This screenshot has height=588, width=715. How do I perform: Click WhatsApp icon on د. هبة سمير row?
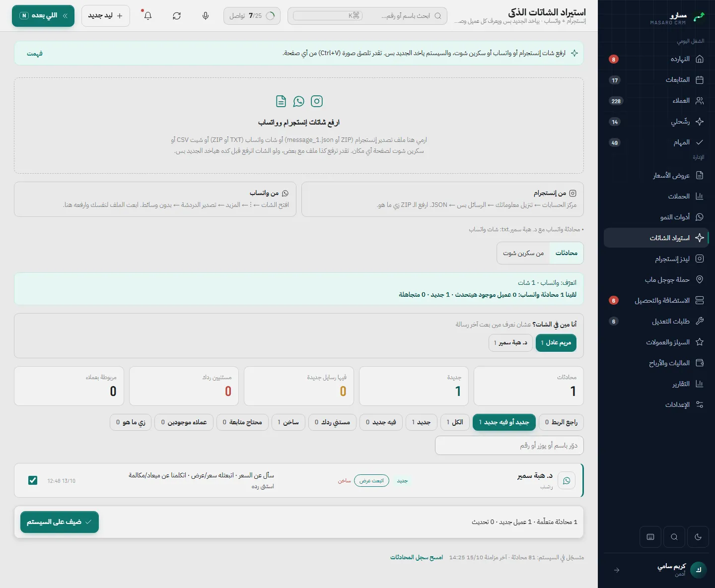point(567,480)
